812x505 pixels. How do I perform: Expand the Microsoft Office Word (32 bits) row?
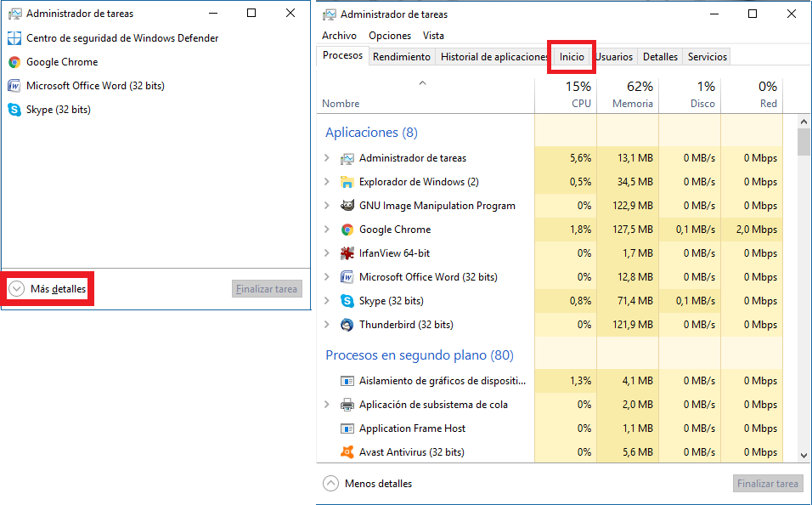coord(327,277)
